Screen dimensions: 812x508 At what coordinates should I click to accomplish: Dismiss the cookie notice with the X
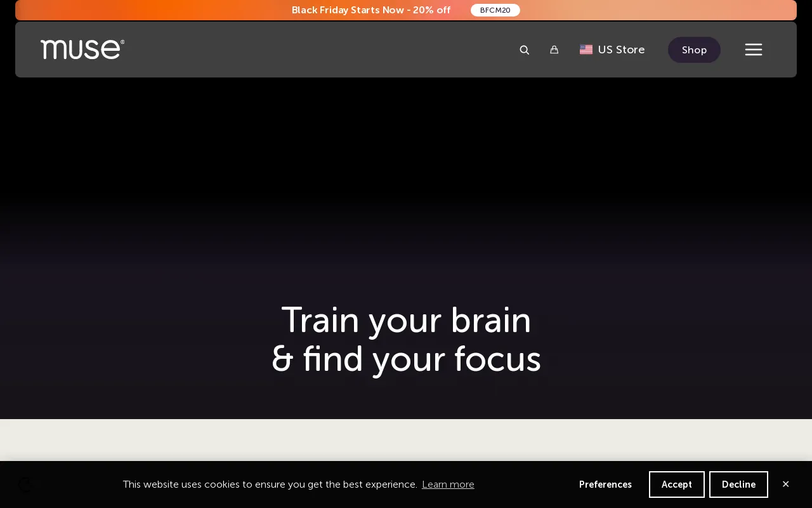786,484
